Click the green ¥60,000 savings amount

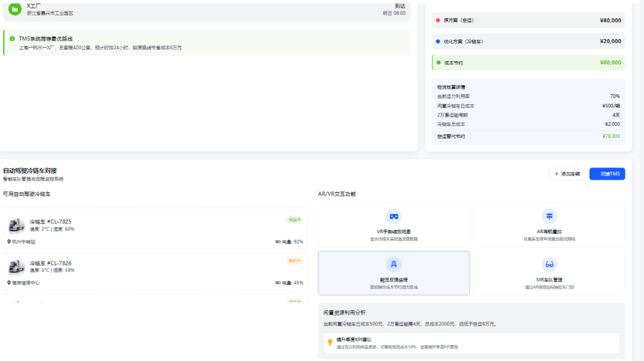pos(611,63)
